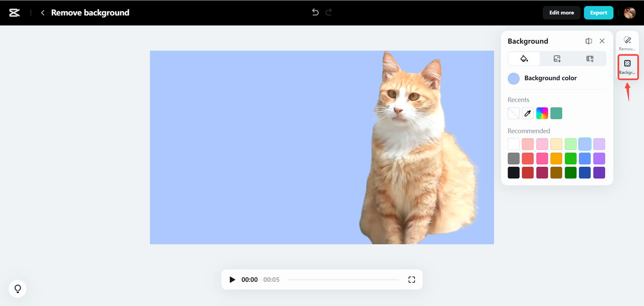Play the video preview

(232, 279)
